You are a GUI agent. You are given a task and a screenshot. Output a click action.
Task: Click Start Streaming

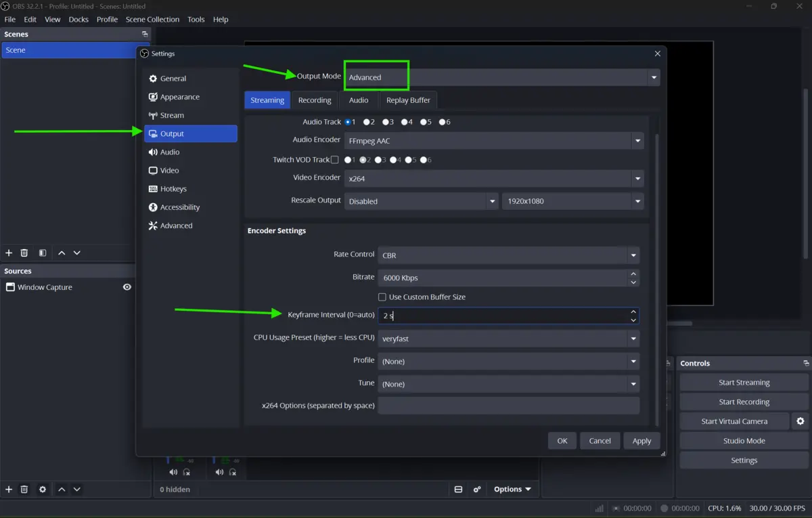(x=744, y=382)
